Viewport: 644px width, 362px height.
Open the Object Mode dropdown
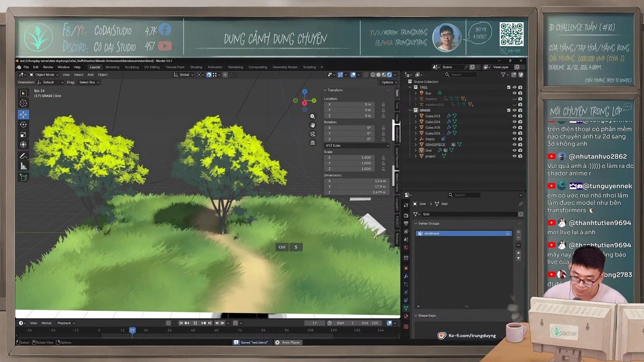click(43, 74)
